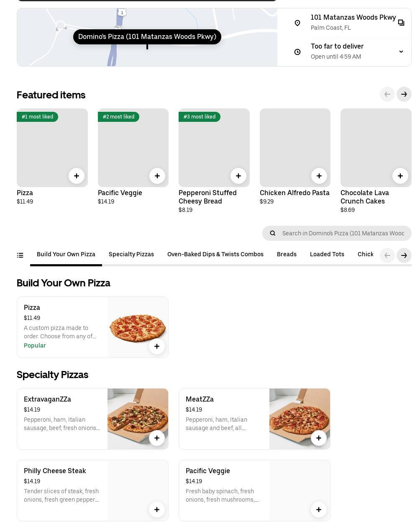Switch to the Specialty Pizzas tab
Image resolution: width=420 pixels, height=528 pixels.
131,255
